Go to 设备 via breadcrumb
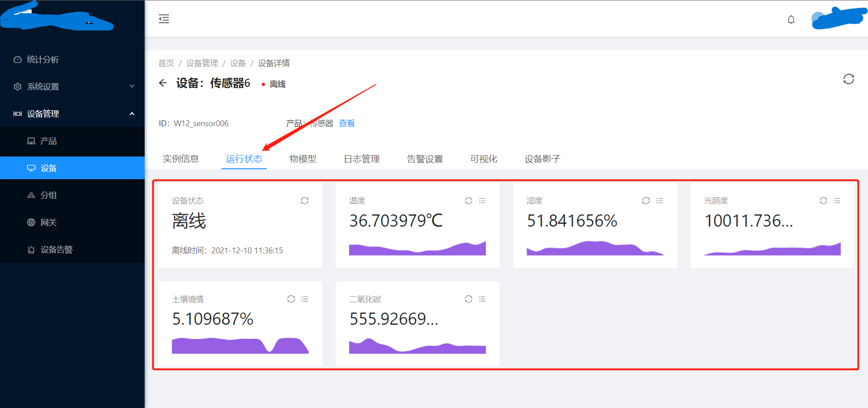The width and height of the screenshot is (868, 408). tap(238, 63)
